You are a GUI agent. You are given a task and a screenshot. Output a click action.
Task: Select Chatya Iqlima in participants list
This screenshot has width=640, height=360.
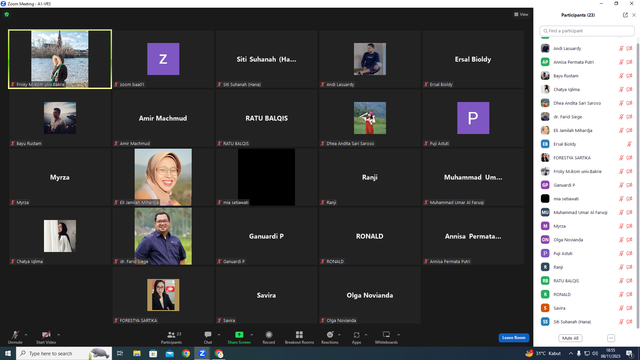point(587,89)
